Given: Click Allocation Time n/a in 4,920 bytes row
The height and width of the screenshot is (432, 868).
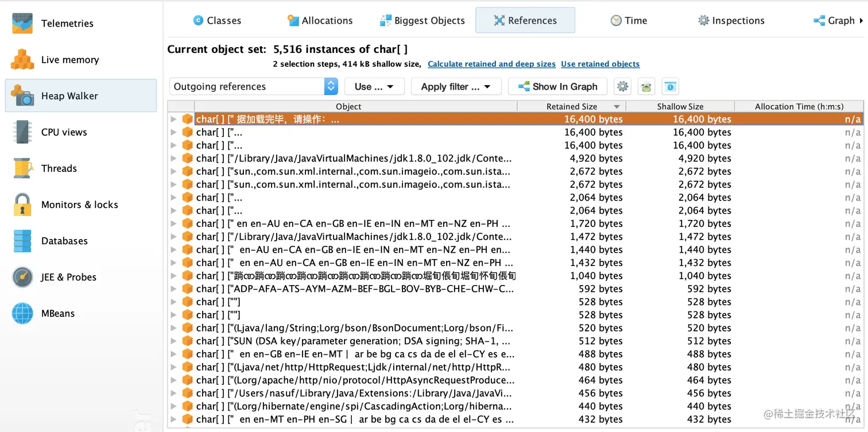Looking at the screenshot, I should (852, 159).
